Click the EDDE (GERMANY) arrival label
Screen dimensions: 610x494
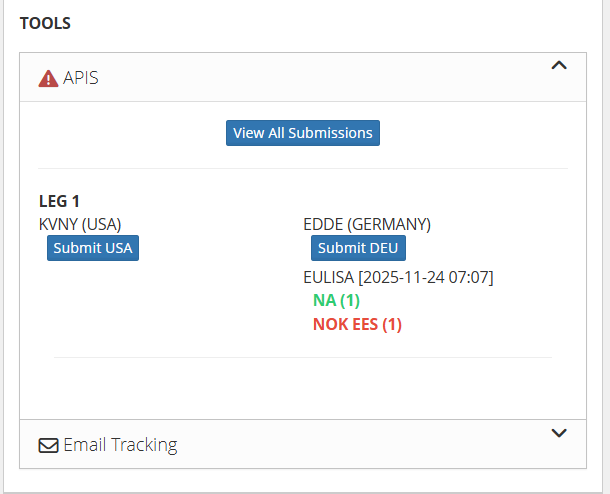(367, 224)
